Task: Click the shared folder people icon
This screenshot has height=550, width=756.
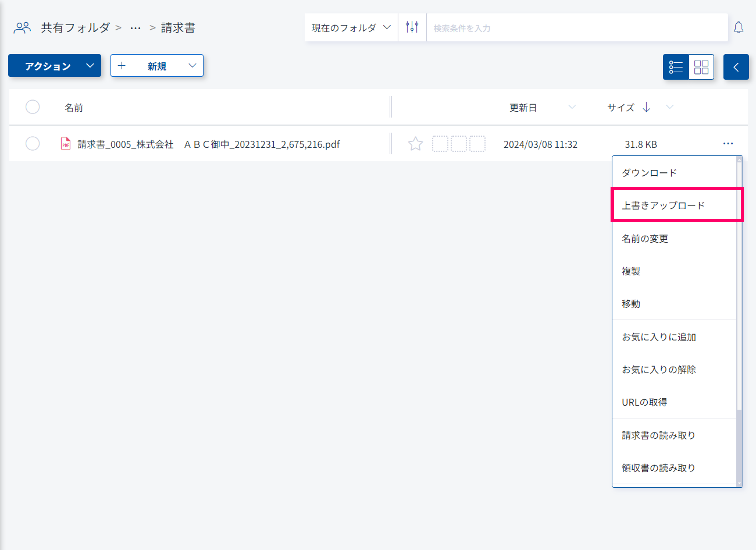Action: (x=22, y=28)
